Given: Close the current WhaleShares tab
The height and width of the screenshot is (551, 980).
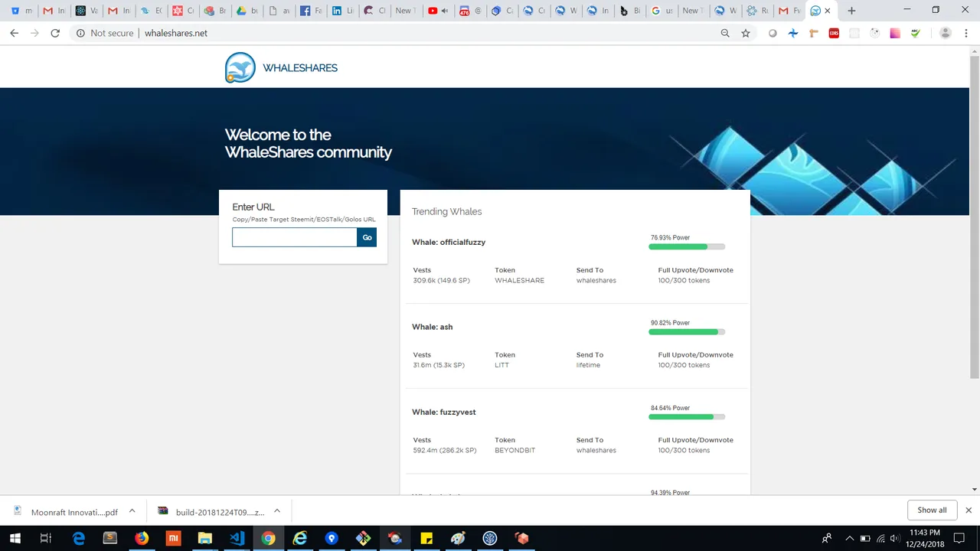Looking at the screenshot, I should [827, 11].
